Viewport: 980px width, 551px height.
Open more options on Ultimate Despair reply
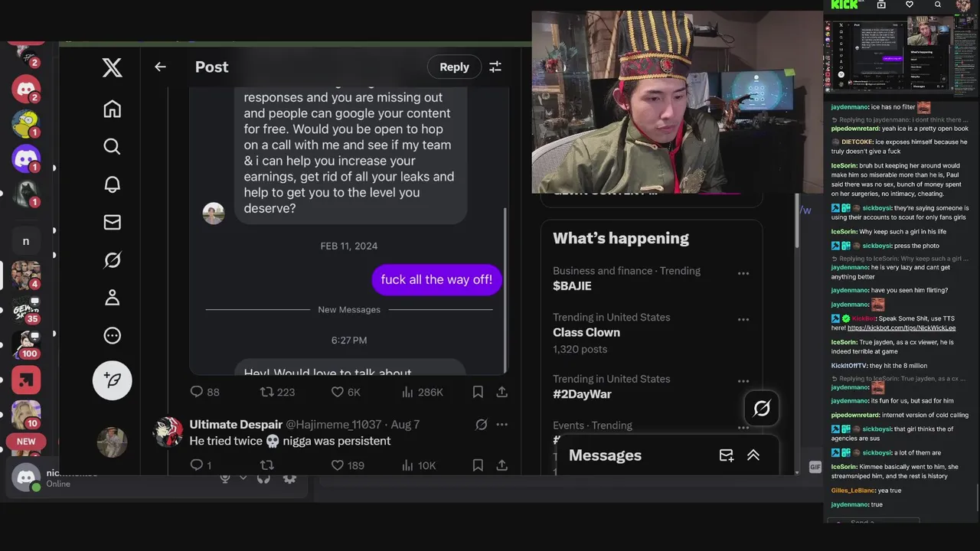point(502,425)
